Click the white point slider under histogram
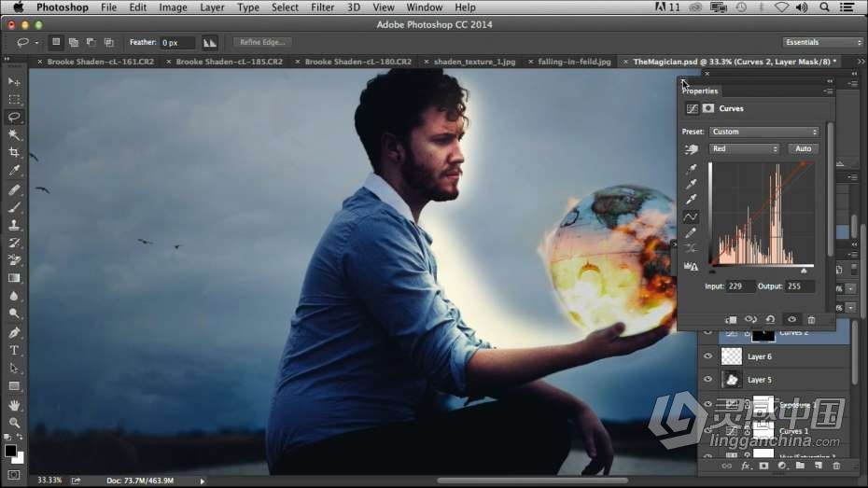Screen dimensions: 868x488 point(804,271)
